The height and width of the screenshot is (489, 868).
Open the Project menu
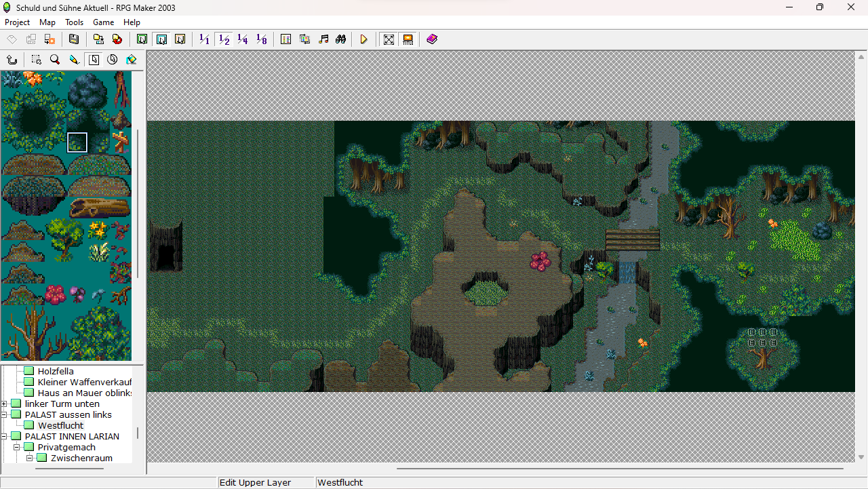pyautogui.click(x=17, y=22)
